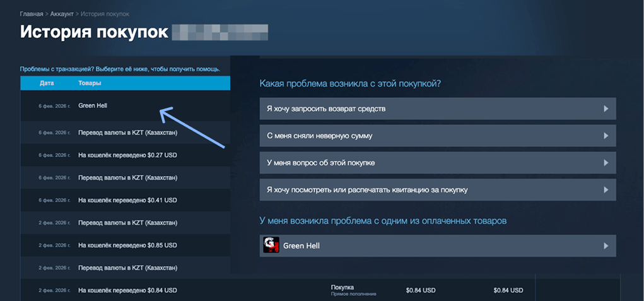Click heading 'У меня возникла проблема с одним из оплаченных товаров'
This screenshot has width=644, height=301.
(383, 221)
